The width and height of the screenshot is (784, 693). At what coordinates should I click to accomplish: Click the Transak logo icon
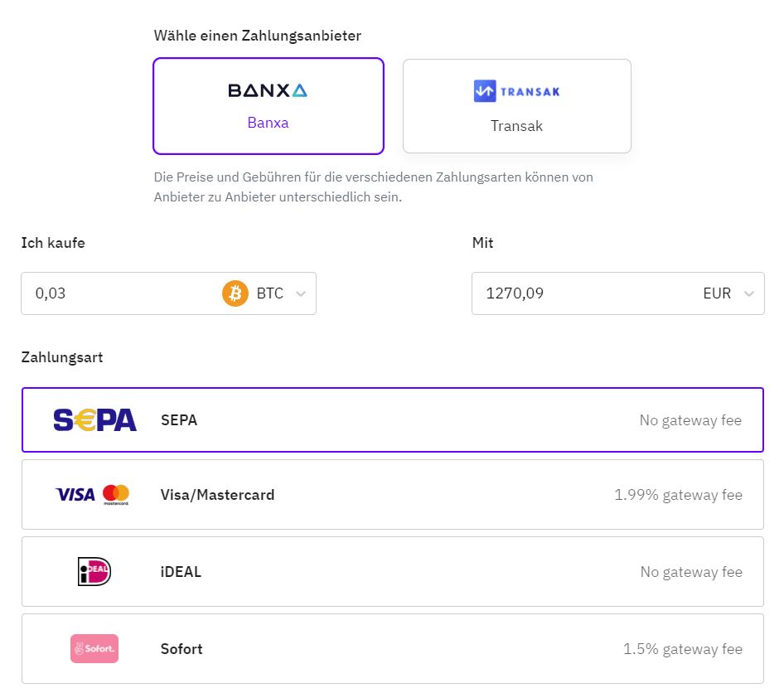pos(516,91)
